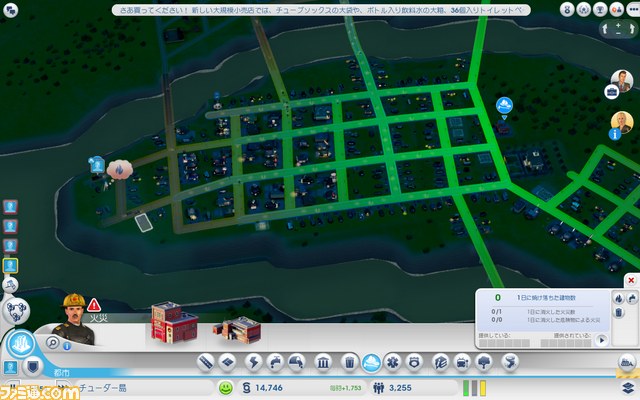The image size is (640, 400).
Task: Click the fire thought bubble on map
Action: tap(119, 170)
